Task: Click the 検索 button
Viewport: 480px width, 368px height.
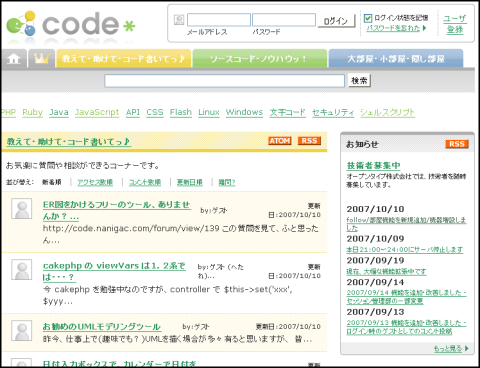Action: pos(359,80)
